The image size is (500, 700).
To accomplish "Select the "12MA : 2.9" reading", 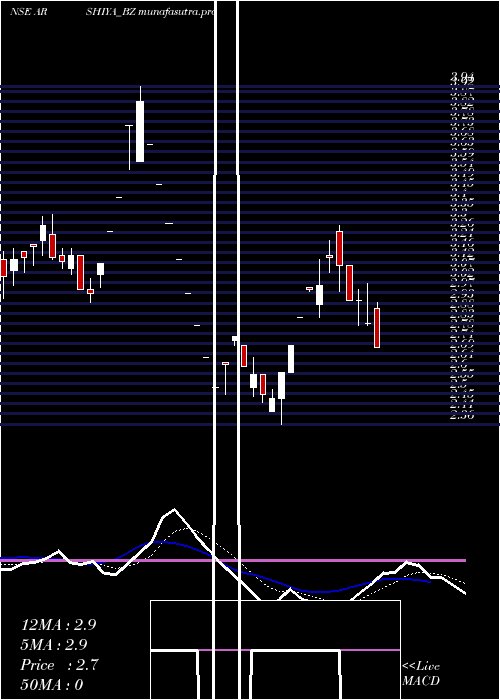I will [x=58, y=625].
